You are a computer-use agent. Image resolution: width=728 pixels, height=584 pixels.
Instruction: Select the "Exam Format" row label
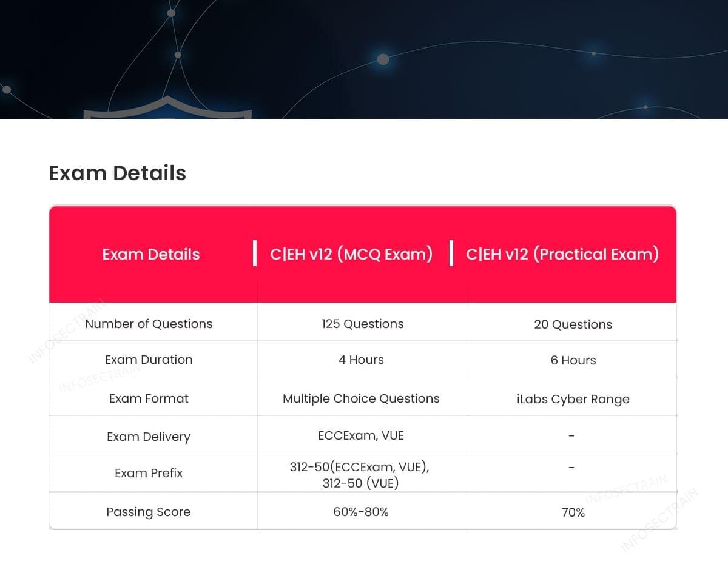pos(149,398)
